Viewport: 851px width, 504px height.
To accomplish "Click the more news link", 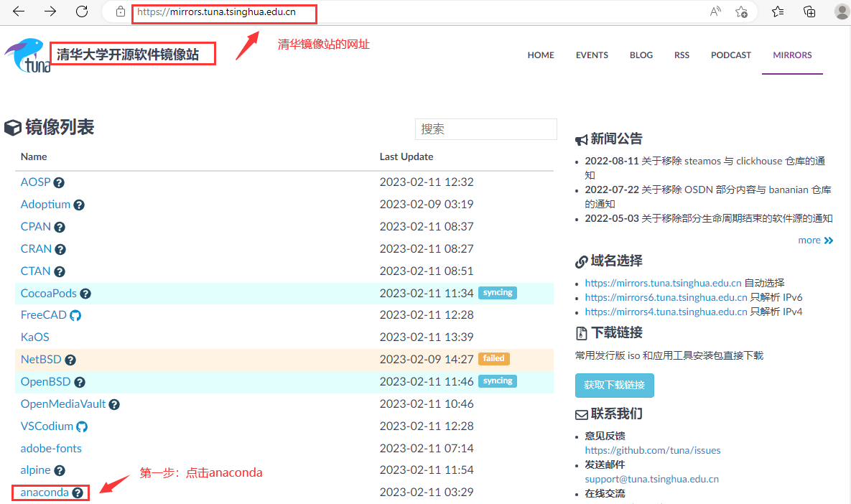I will coord(815,240).
